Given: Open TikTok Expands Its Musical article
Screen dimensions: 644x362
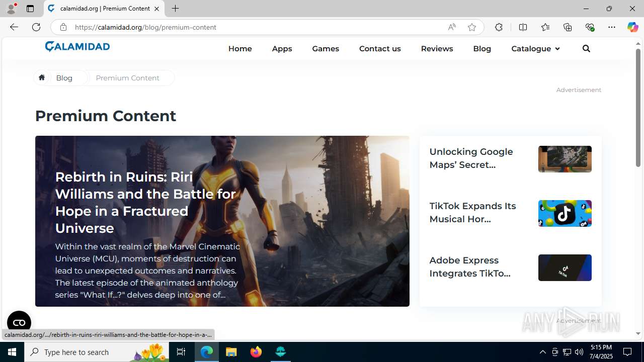Looking at the screenshot, I should pos(472,213).
